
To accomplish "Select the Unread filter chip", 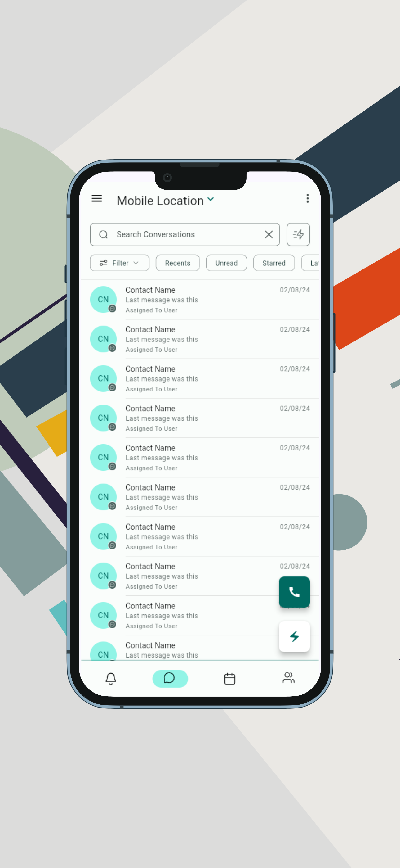I will [226, 263].
